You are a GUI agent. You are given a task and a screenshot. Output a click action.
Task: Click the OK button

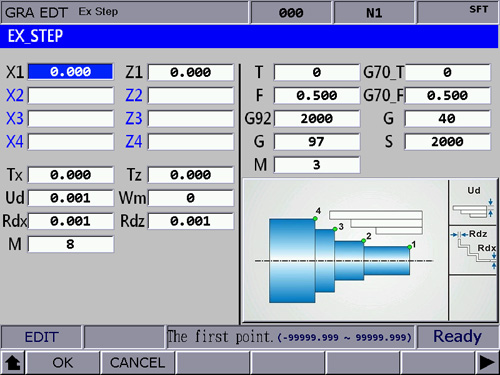click(62, 363)
